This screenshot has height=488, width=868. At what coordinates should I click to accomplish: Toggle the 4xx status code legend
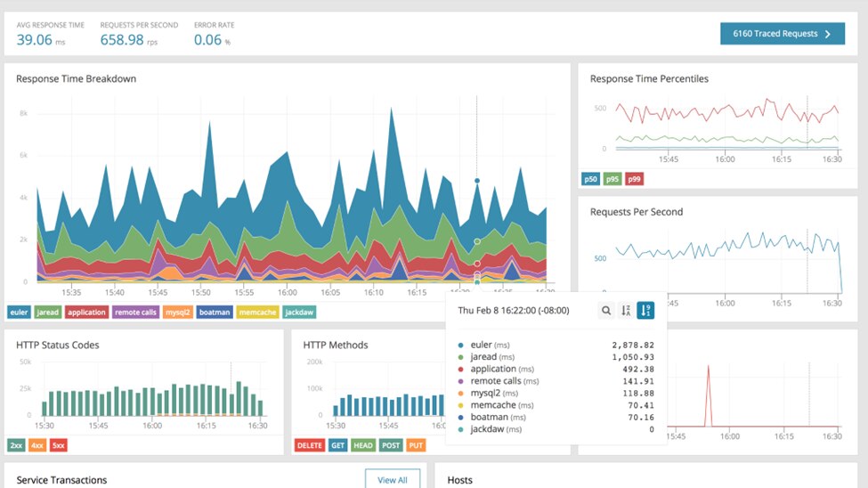pyautogui.click(x=38, y=445)
